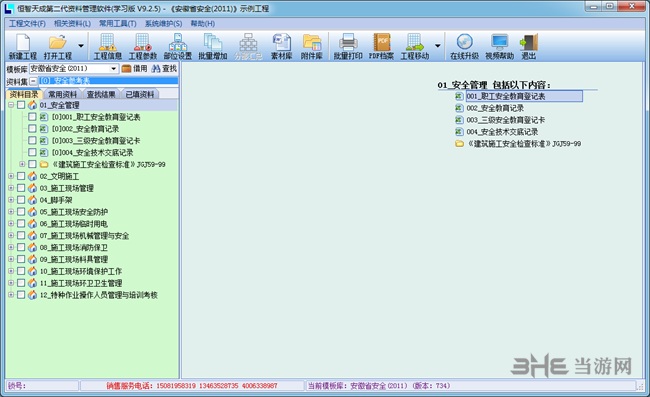
Task: Click the icon of 02_文明施工 node
Action: pos(32,177)
